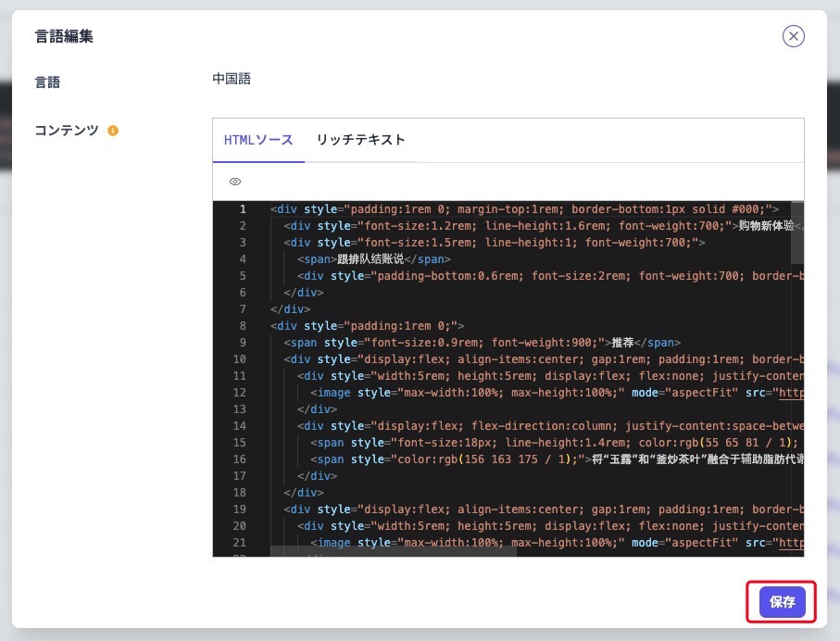Click the 言語 sidebar label
The height and width of the screenshot is (641, 840).
coord(48,82)
